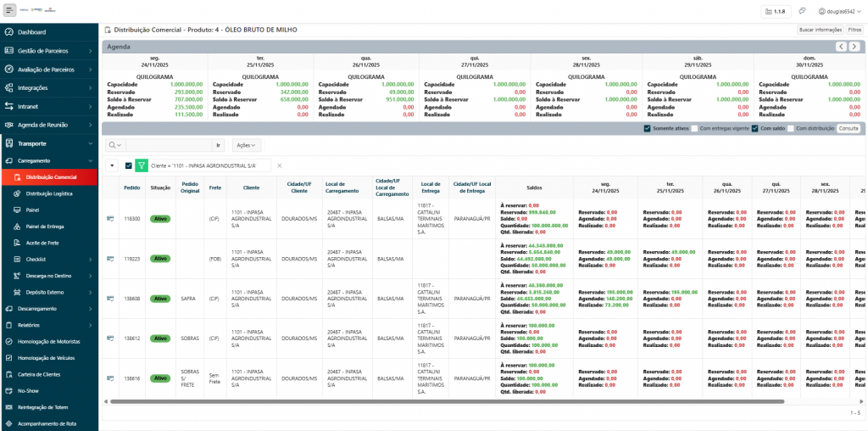Click the Homologação de Veículos icon
This screenshot has height=431, width=868.
point(8,358)
